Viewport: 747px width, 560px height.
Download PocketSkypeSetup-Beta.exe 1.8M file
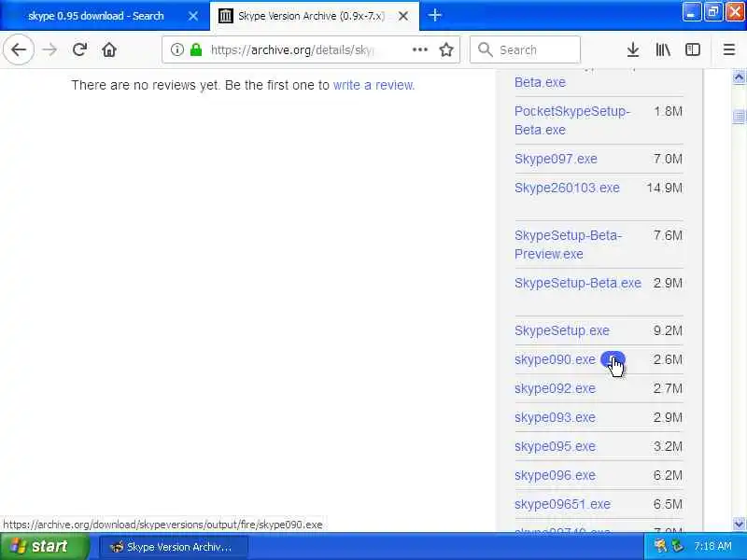[572, 120]
